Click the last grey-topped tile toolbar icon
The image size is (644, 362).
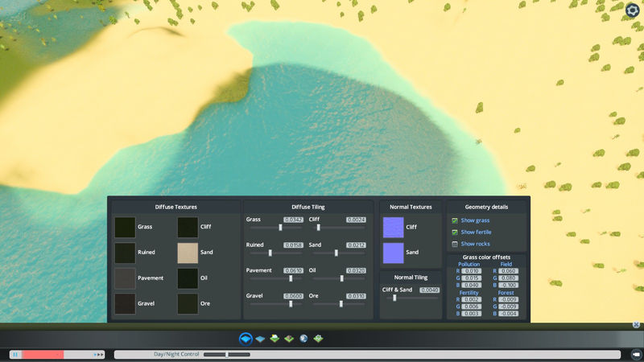[x=318, y=339]
